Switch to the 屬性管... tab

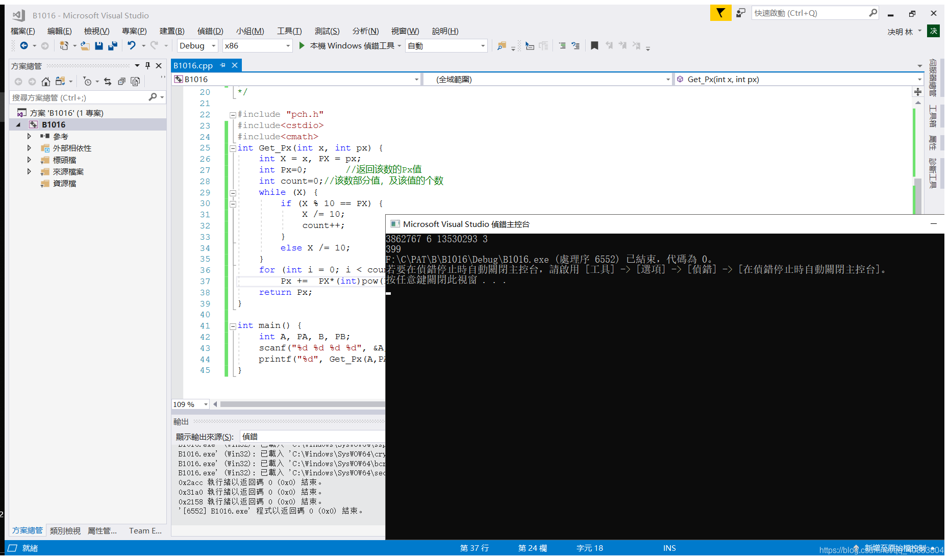(x=102, y=531)
